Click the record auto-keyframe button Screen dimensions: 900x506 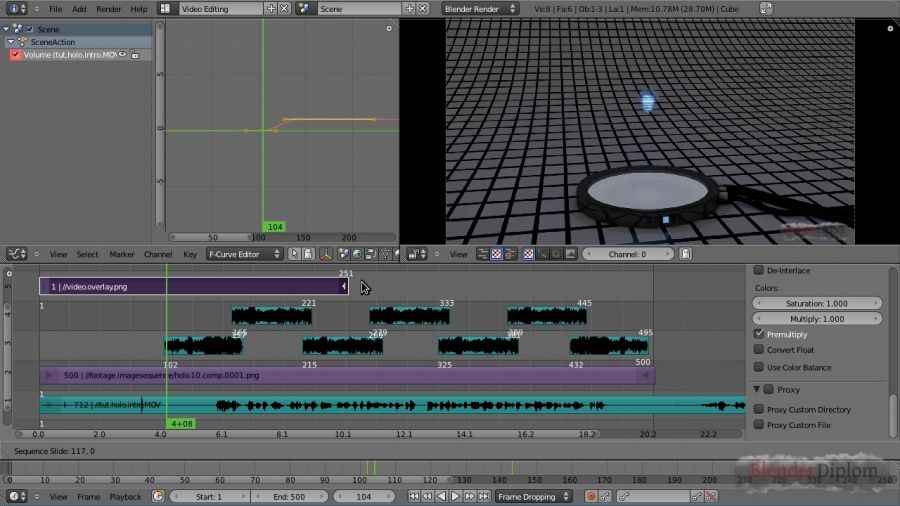coord(592,496)
